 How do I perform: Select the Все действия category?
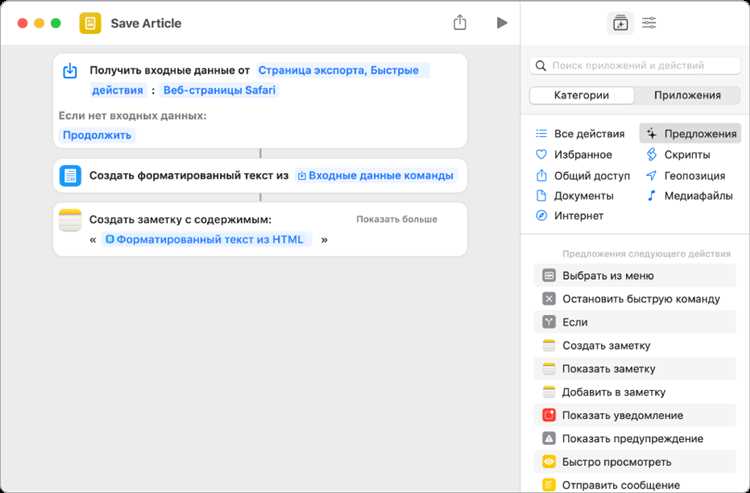580,133
